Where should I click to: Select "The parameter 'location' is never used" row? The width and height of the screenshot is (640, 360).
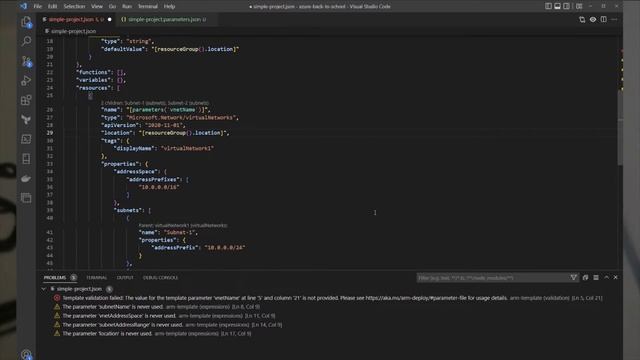330,333
